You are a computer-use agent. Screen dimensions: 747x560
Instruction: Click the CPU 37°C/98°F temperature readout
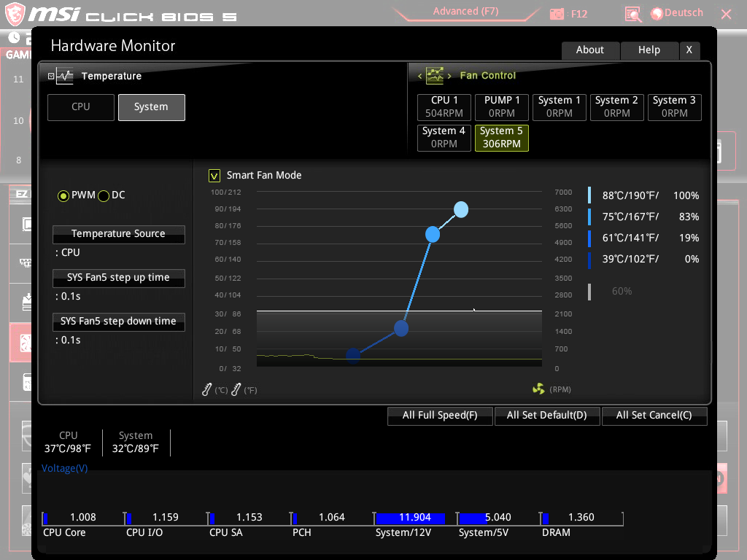pos(68,443)
